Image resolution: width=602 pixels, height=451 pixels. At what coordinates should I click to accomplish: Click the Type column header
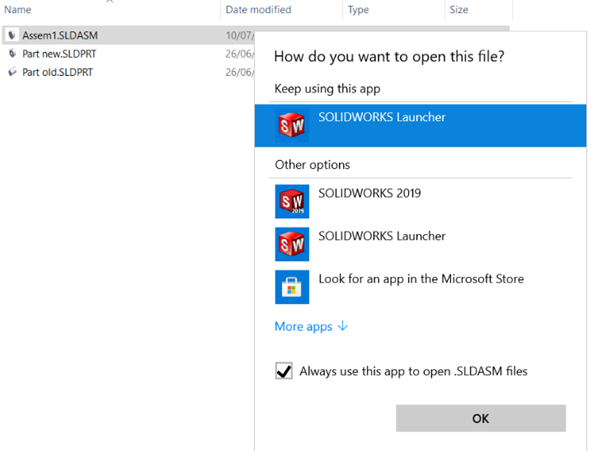[358, 10]
